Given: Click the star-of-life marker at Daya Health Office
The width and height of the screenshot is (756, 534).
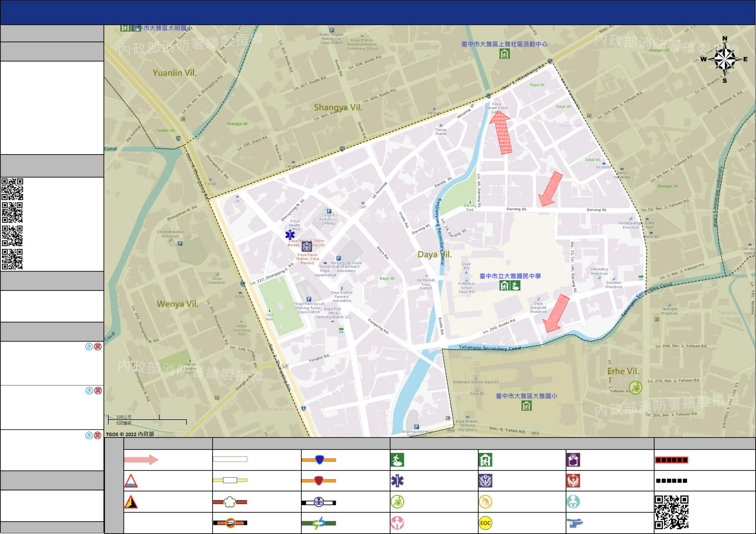Looking at the screenshot, I should point(290,235).
